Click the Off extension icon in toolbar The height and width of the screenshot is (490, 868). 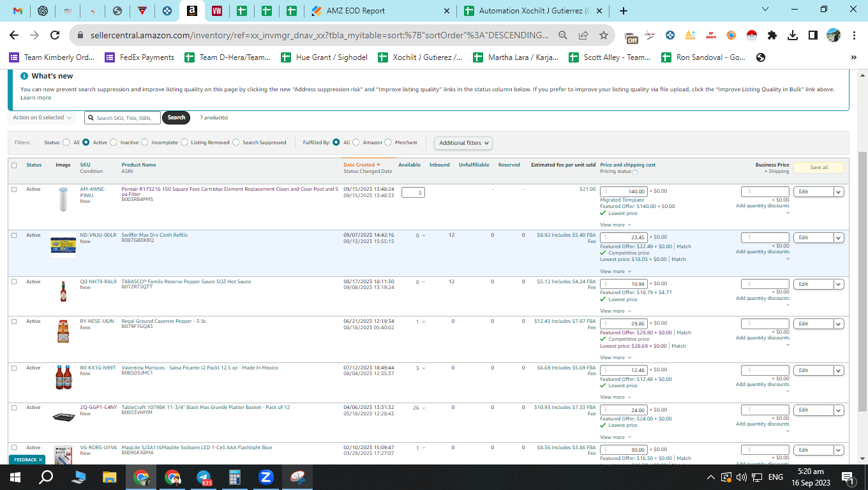tap(631, 36)
